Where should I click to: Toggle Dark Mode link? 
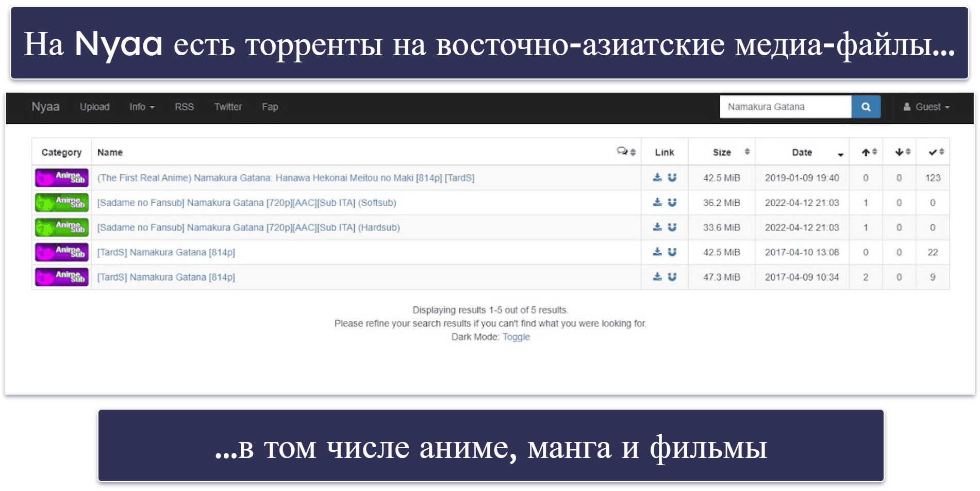[x=516, y=337]
